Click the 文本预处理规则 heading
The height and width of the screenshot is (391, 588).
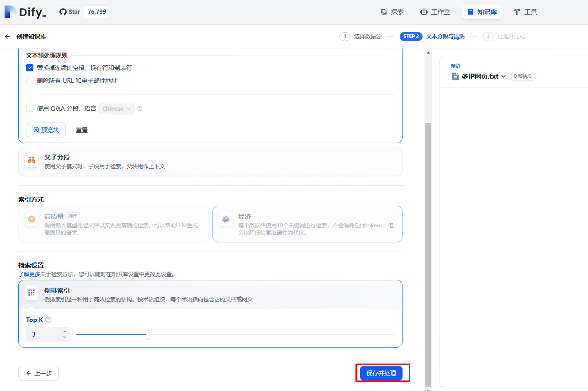tap(47, 55)
